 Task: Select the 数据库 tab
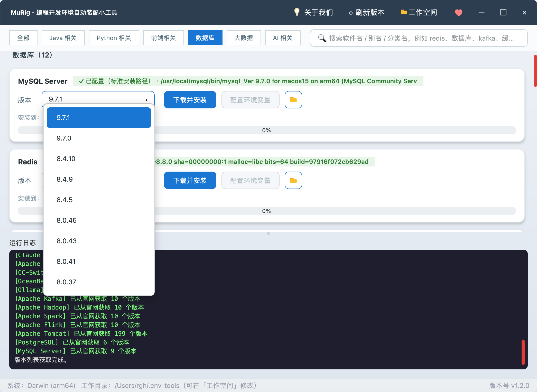205,38
